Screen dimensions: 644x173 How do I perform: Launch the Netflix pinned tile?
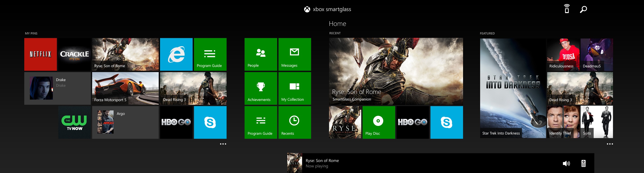(x=40, y=54)
